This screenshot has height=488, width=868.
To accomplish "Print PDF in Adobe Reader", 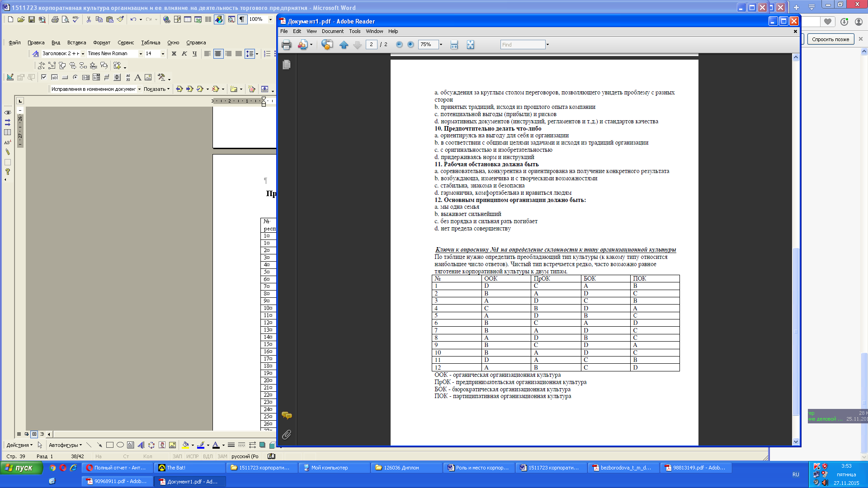I will [x=286, y=45].
